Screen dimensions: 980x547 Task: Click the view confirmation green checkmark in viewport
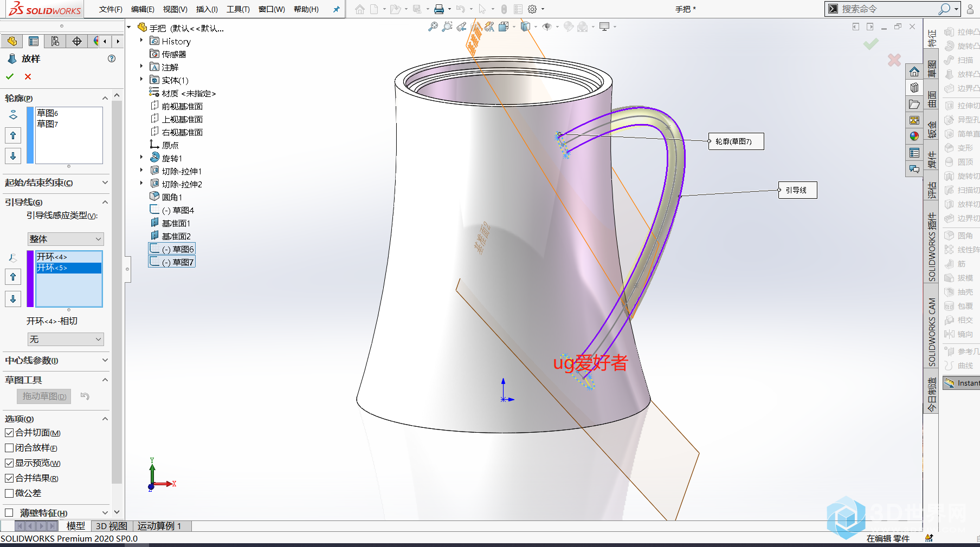871,43
